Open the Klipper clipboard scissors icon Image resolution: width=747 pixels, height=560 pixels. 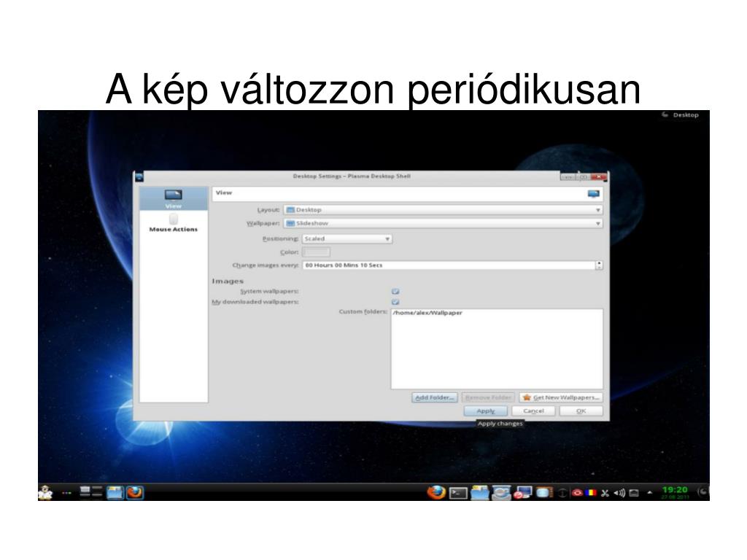pos(605,494)
